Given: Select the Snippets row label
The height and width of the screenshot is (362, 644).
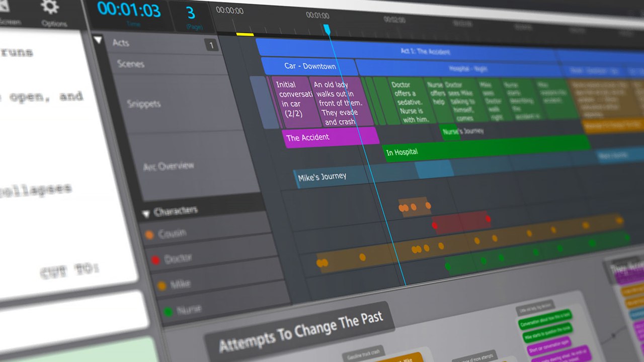Looking at the screenshot, I should pos(144,104).
